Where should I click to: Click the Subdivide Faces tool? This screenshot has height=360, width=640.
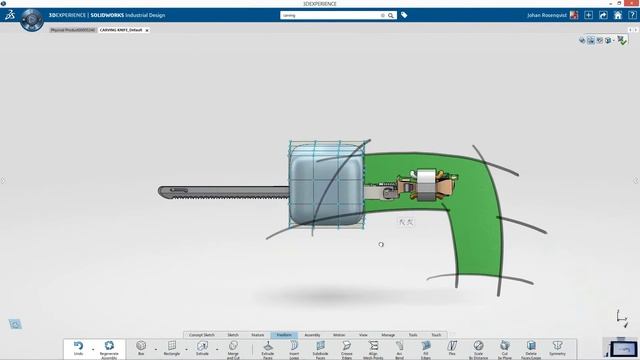tap(320, 350)
